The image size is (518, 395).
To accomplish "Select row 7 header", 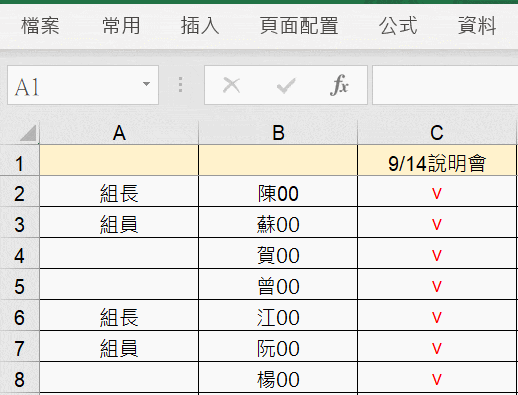I will [x=19, y=346].
